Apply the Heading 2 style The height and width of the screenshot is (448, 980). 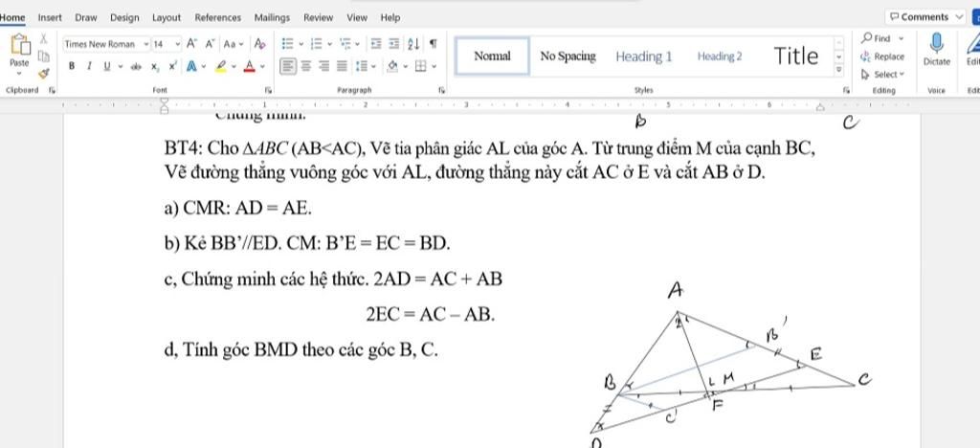click(720, 56)
